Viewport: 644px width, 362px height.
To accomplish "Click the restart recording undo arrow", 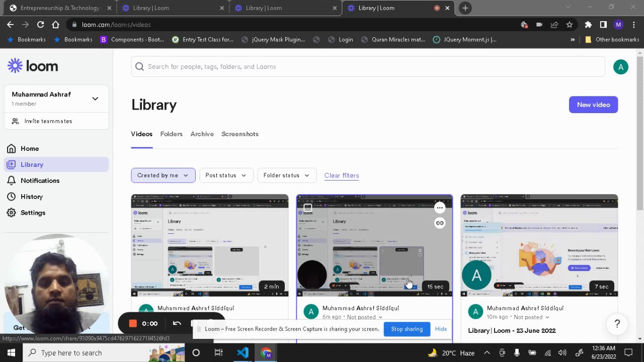I will [177, 323].
